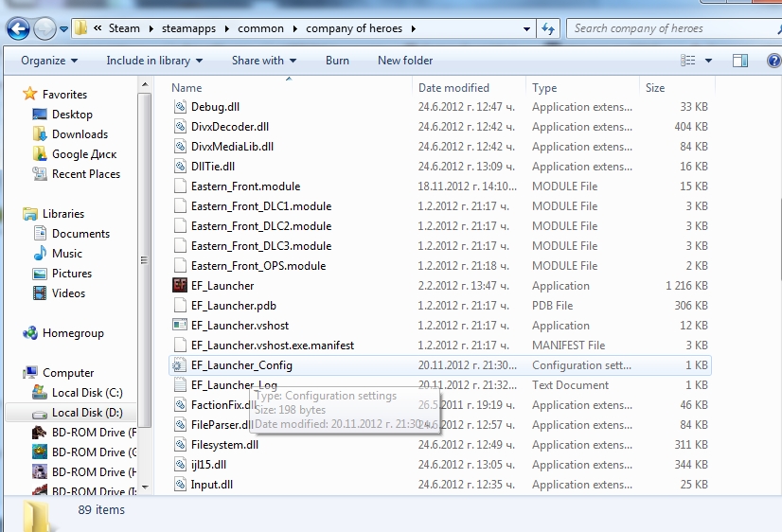Click the EF_Launcher application icon
This screenshot has width=782, height=532.
click(180, 285)
